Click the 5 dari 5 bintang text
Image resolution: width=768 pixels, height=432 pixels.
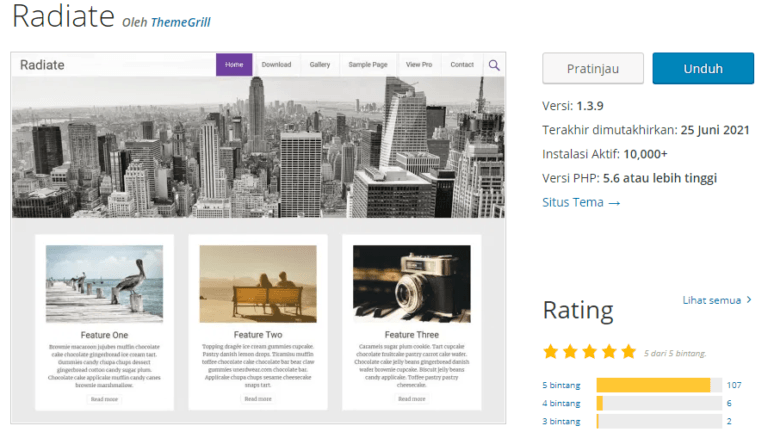coord(675,354)
